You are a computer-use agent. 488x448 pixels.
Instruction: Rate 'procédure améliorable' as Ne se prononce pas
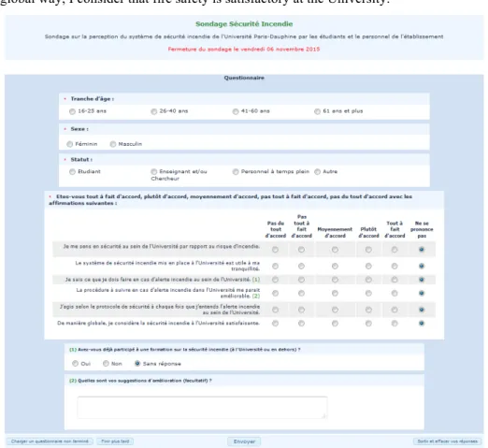422,293
